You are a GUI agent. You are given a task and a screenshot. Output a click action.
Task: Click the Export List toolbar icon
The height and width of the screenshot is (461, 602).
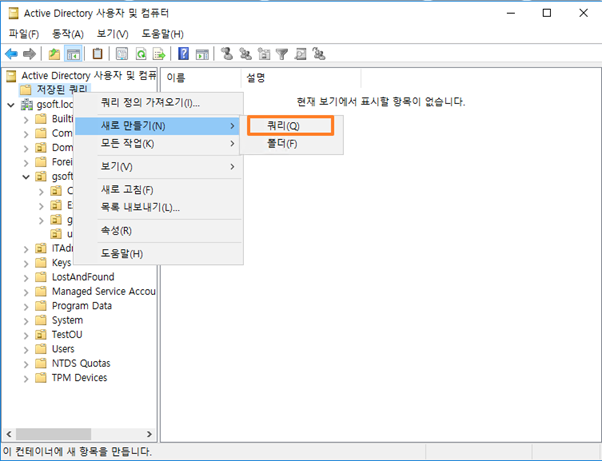(159, 54)
